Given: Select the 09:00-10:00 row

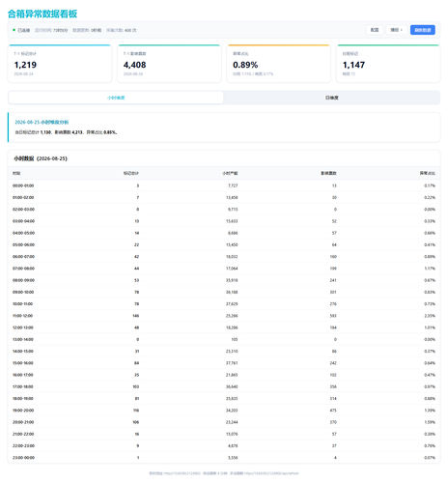Looking at the screenshot, I should click(224, 292).
